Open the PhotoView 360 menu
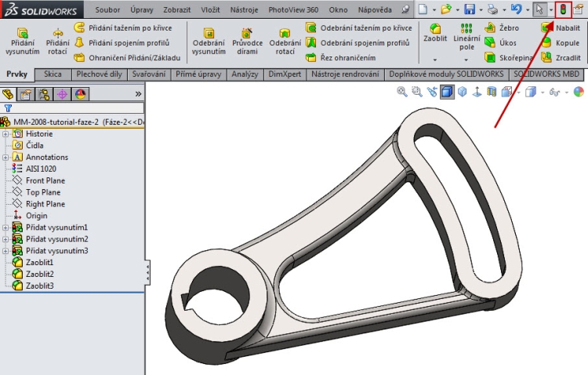Viewport: 588px width, 375px height. 293,9
